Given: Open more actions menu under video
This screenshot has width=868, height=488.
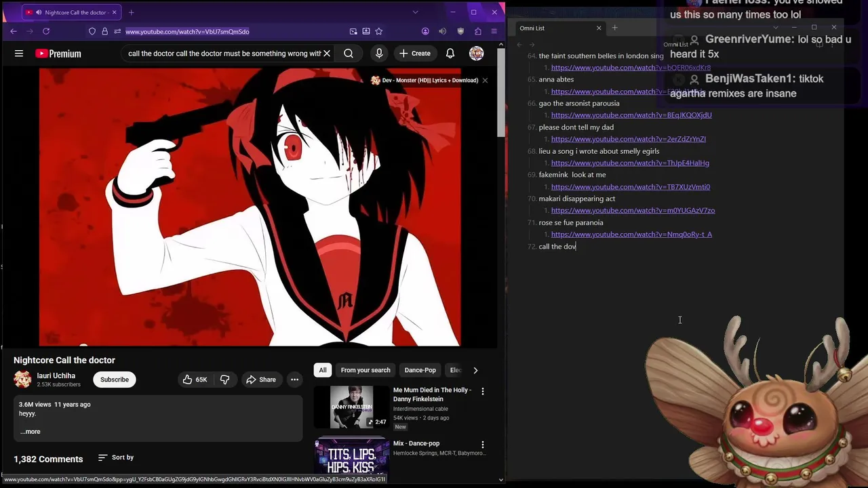Looking at the screenshot, I should point(295,380).
